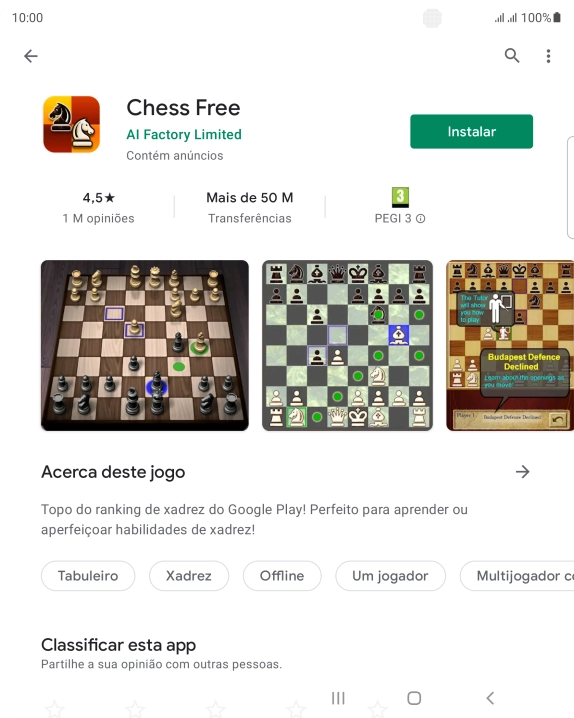Image resolution: width=574 pixels, height=718 pixels.
Task: Open the three-dot overflow menu
Action: point(548,56)
